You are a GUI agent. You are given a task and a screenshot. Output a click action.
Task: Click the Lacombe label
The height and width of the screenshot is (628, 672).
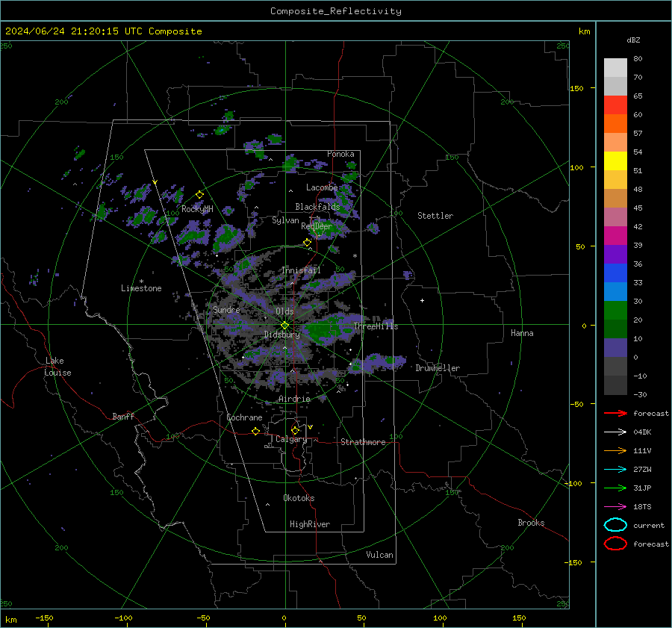[322, 187]
